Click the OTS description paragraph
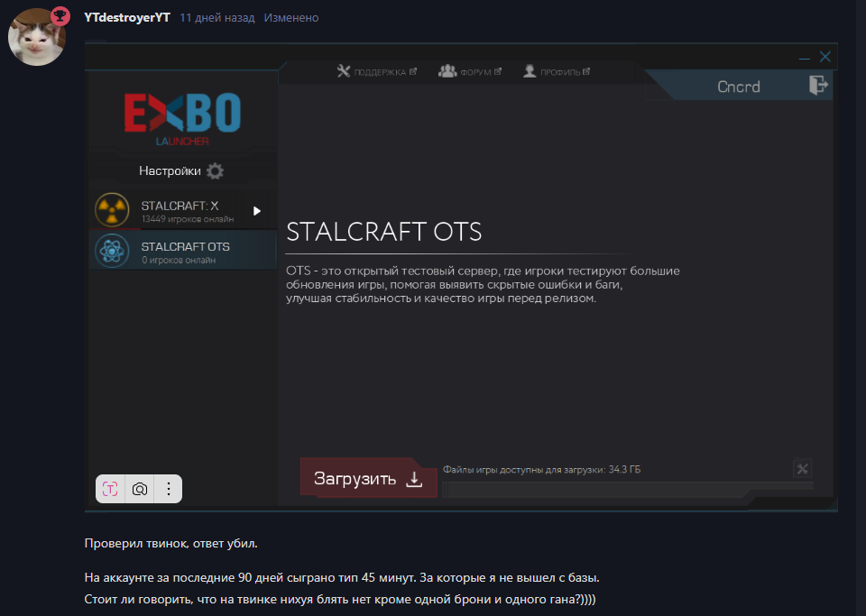866x616 pixels. (483, 285)
